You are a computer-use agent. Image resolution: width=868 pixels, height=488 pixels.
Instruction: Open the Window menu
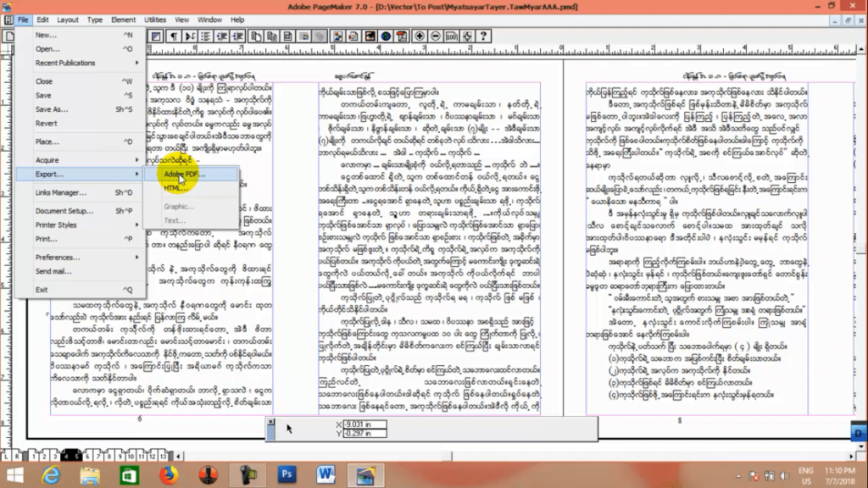209,20
